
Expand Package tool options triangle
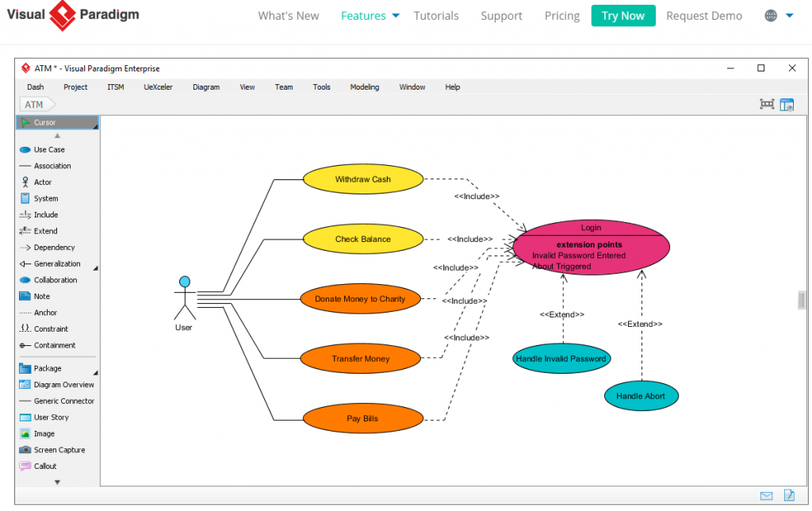tap(96, 373)
